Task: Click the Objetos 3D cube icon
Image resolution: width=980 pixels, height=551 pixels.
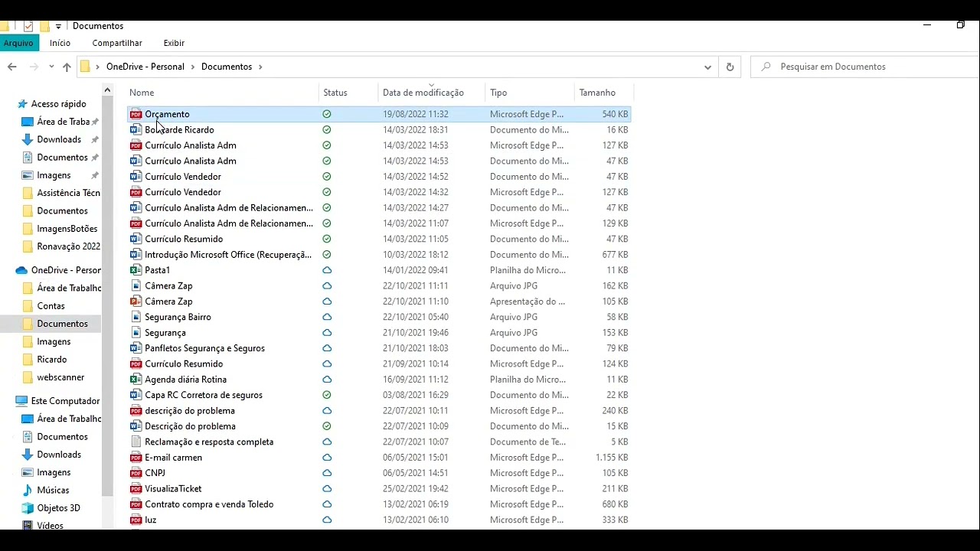Action: pos(28,508)
